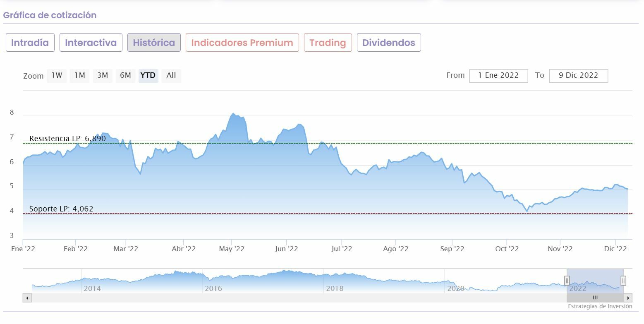Show All historical data range
Viewport: 644px width, 324px height.
(171, 75)
